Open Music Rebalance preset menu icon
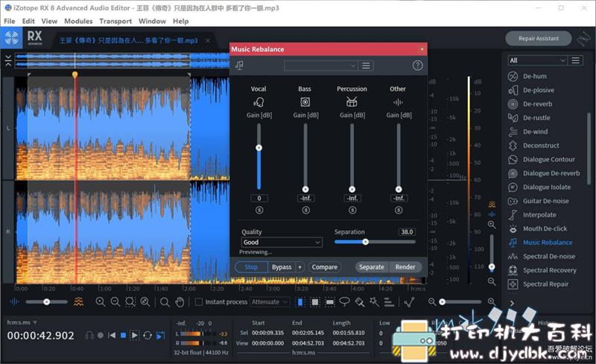This screenshot has height=364, width=596. click(x=366, y=66)
